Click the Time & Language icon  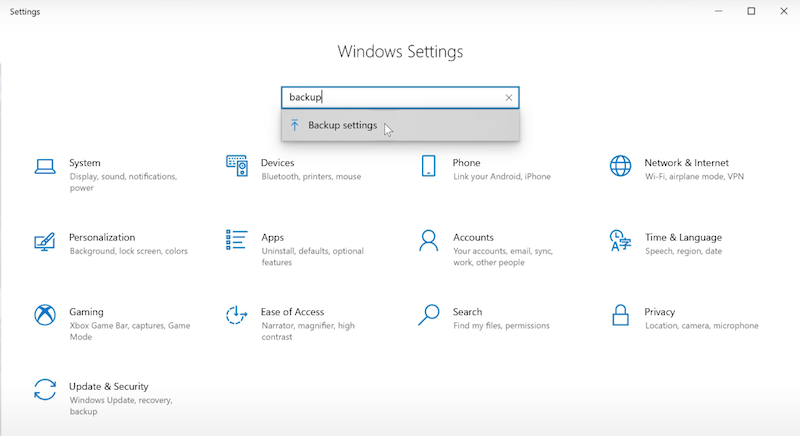tap(620, 241)
